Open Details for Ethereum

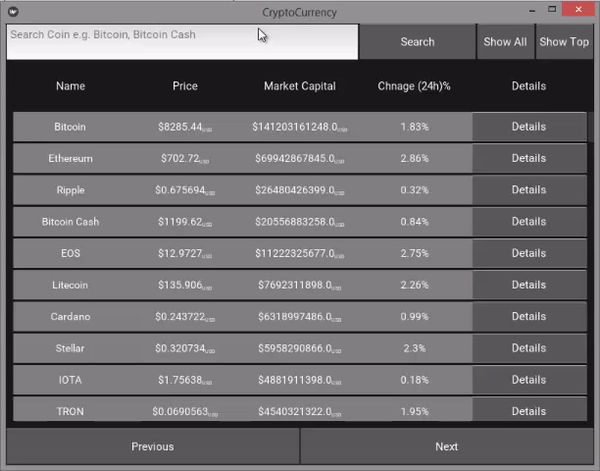coord(529,158)
